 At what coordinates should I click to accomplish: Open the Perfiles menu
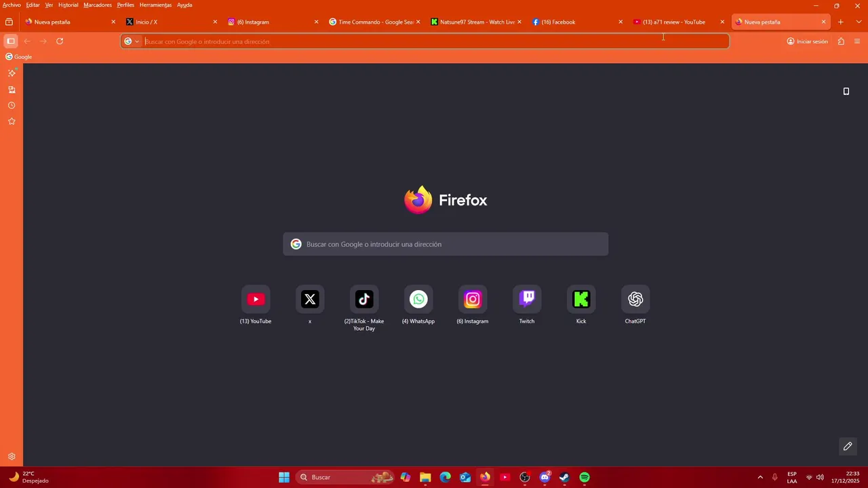click(x=125, y=5)
